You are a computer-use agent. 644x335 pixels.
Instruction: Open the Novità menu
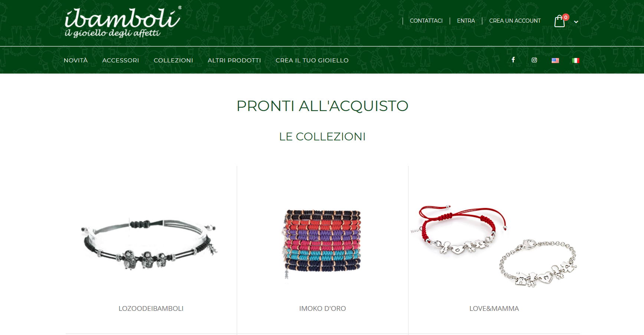pos(76,60)
